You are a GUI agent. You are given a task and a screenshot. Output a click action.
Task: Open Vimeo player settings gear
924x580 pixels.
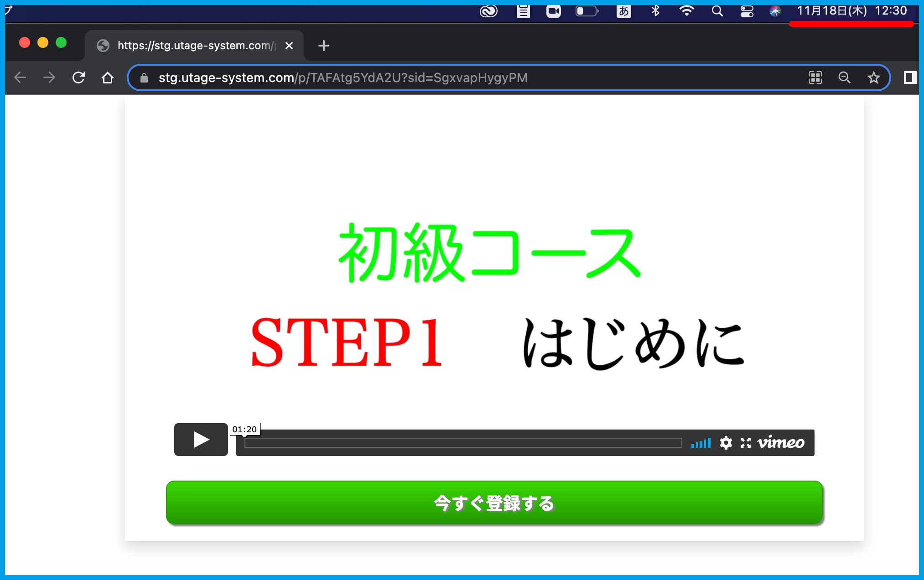tap(726, 443)
